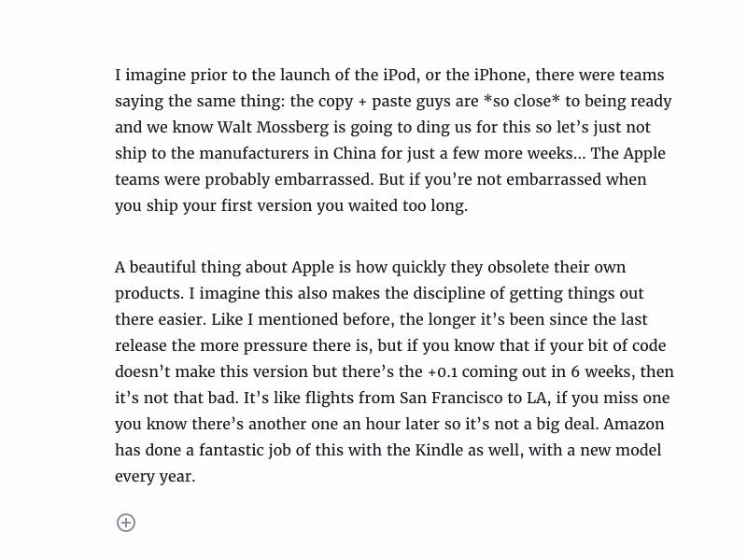Click on the word "Amazon"
Screen dimensions: 747x560
coord(634,424)
